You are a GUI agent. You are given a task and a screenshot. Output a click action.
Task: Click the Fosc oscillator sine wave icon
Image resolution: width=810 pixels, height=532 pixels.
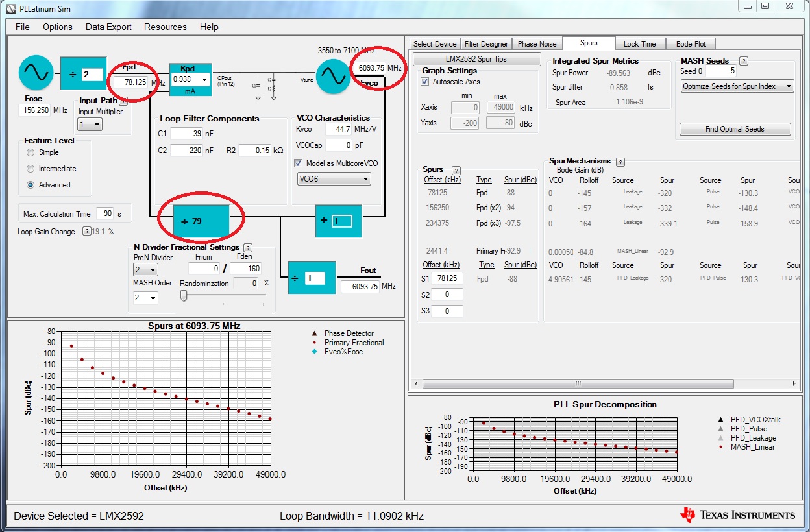(36, 73)
